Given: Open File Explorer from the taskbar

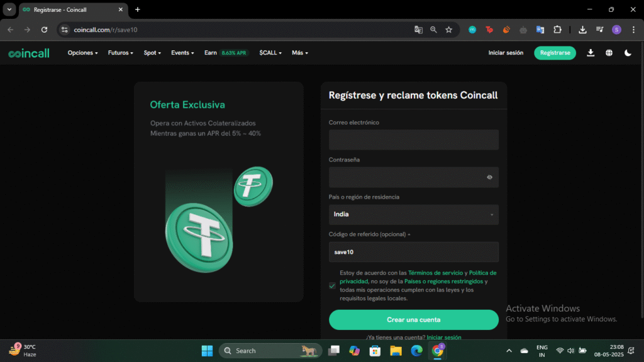Looking at the screenshot, I should (x=396, y=351).
